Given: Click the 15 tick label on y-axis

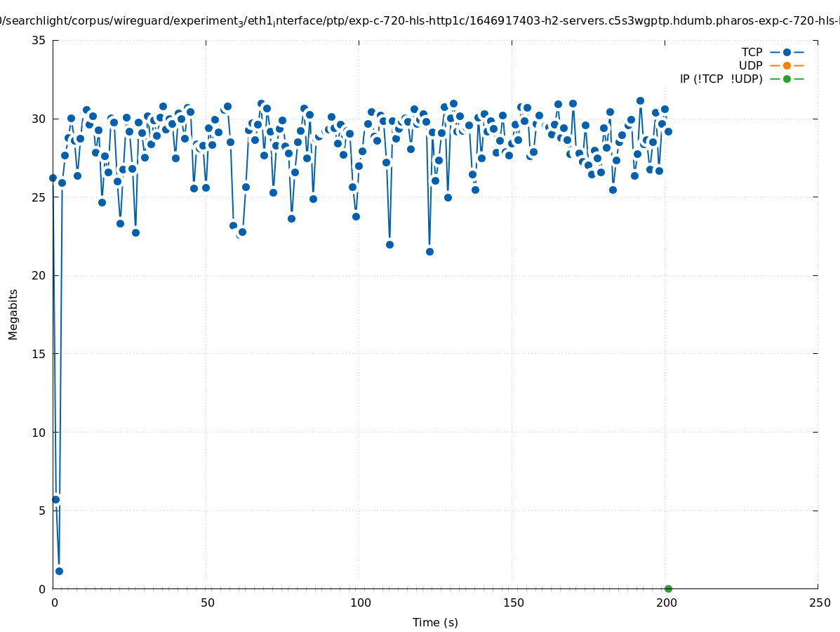Looking at the screenshot, I should (39, 354).
